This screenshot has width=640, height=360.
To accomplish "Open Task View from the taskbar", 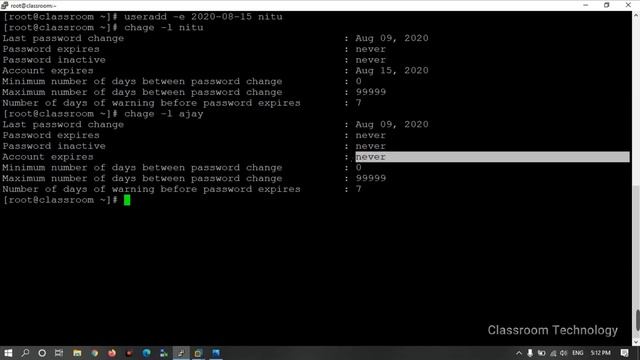I will tap(59, 353).
